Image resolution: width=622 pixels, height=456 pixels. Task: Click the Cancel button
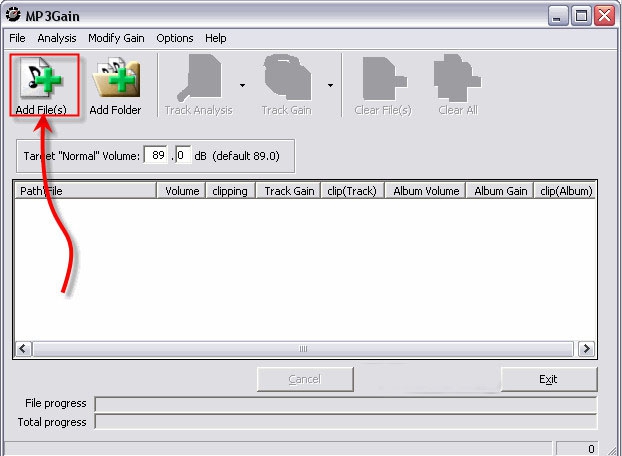pyautogui.click(x=305, y=379)
